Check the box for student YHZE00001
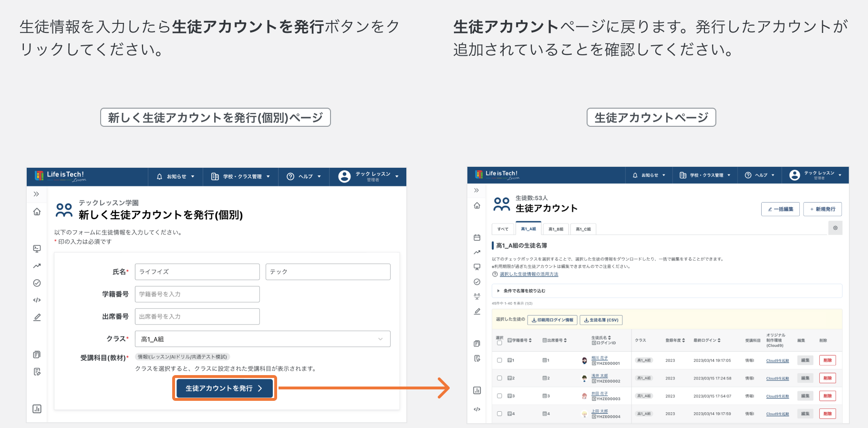This screenshot has width=868, height=428. coord(499,360)
